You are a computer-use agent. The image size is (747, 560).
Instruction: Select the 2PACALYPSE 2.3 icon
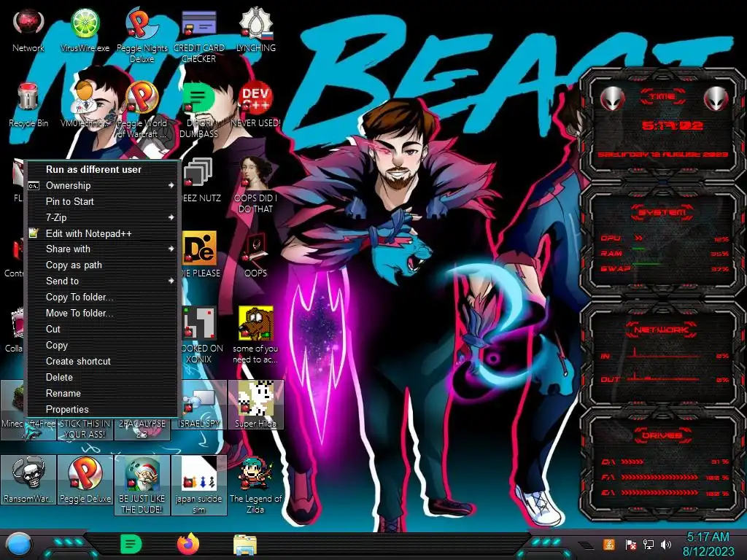(x=142, y=429)
